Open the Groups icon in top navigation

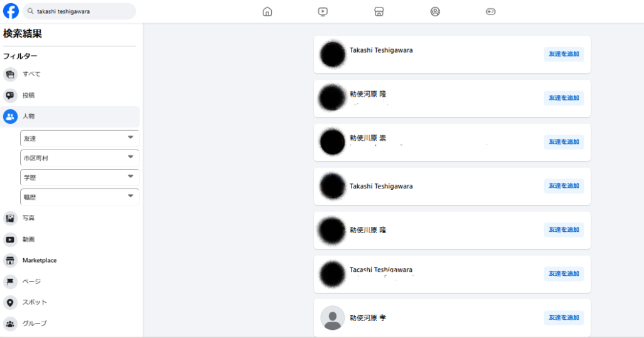pos(435,11)
